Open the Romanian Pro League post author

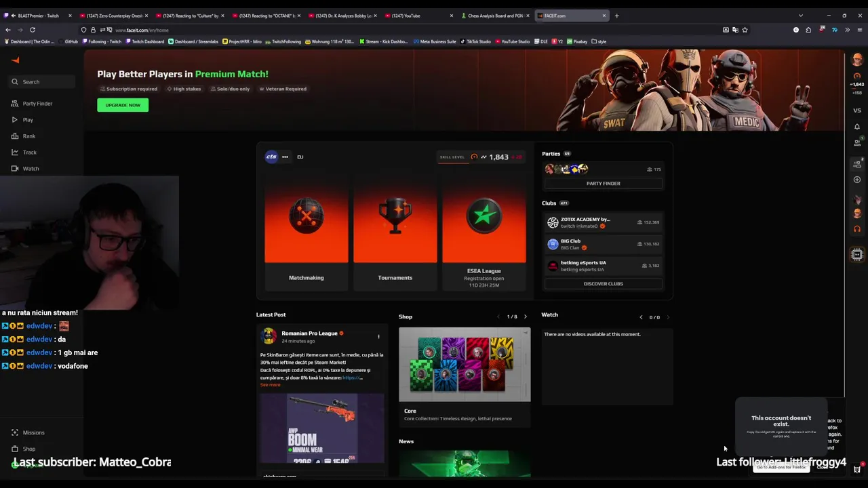click(x=309, y=333)
